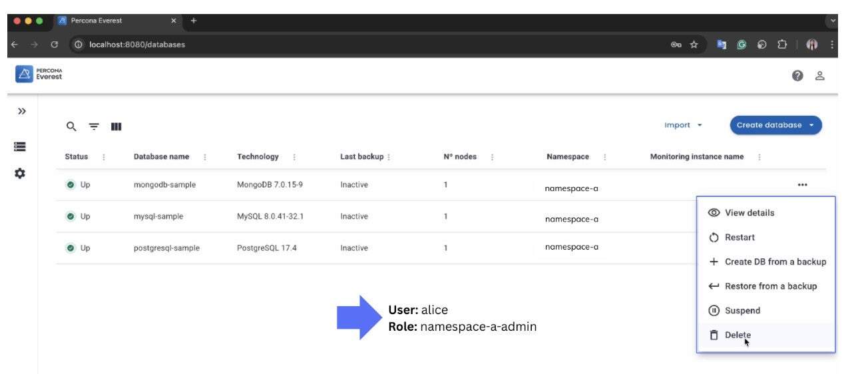Open the user profile icon
868x374 pixels.
(x=820, y=76)
